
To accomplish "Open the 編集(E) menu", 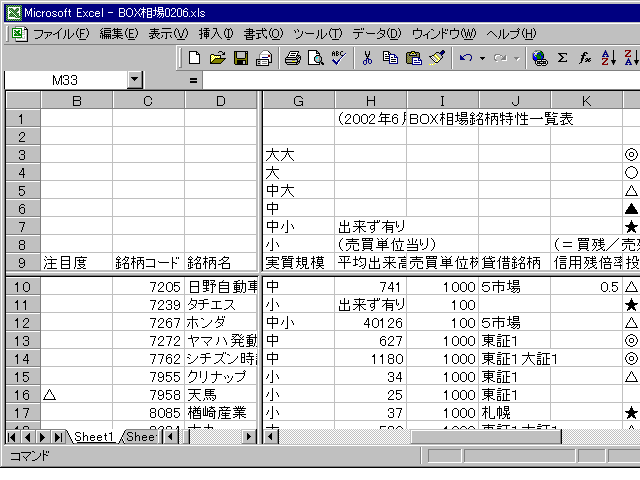I will tap(119, 34).
